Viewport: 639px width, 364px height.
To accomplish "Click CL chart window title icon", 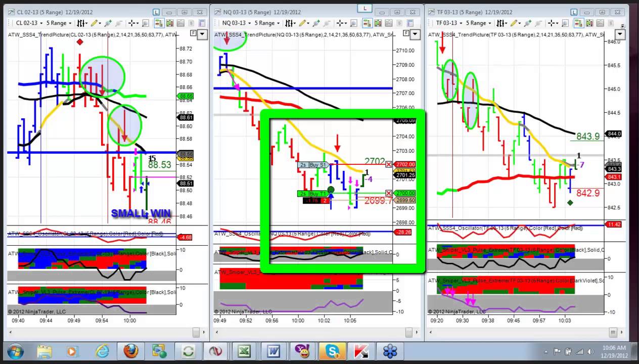I will [x=12, y=12].
